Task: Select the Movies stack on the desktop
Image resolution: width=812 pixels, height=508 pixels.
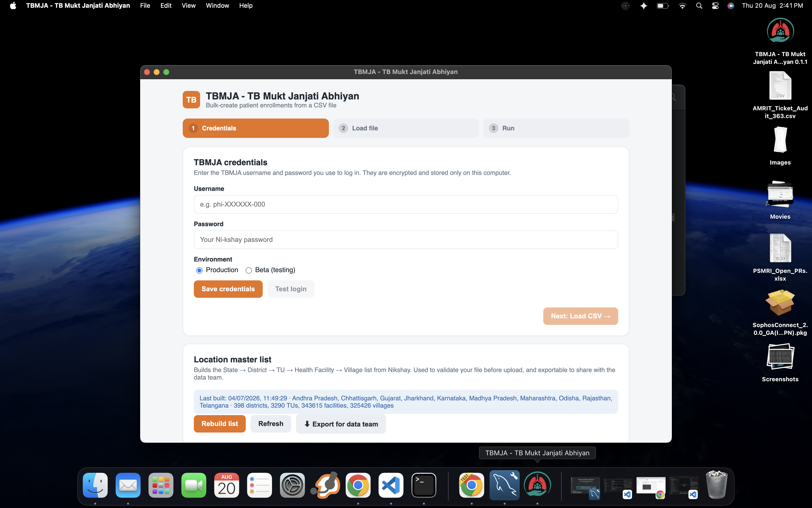Action: [x=780, y=201]
